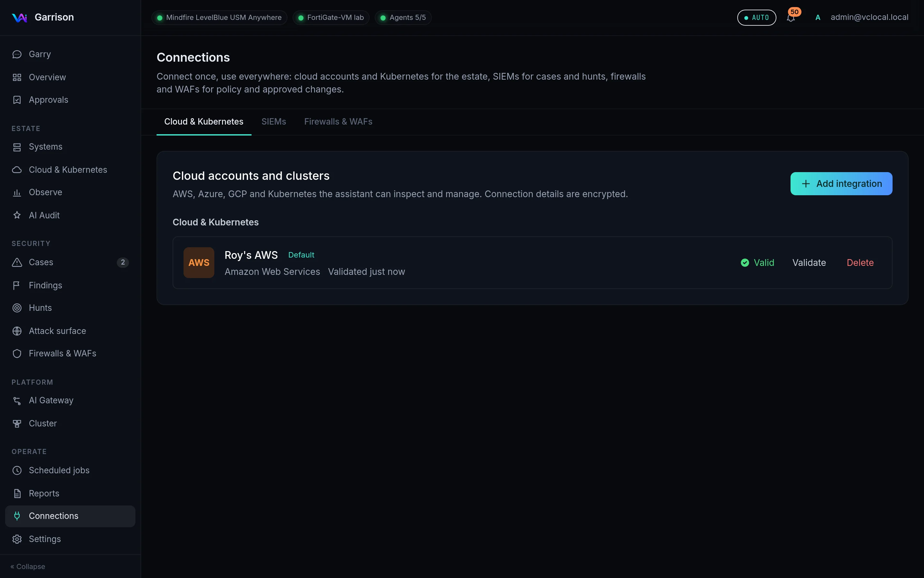This screenshot has width=924, height=578.
Task: Click the Add integration button
Action: (841, 183)
